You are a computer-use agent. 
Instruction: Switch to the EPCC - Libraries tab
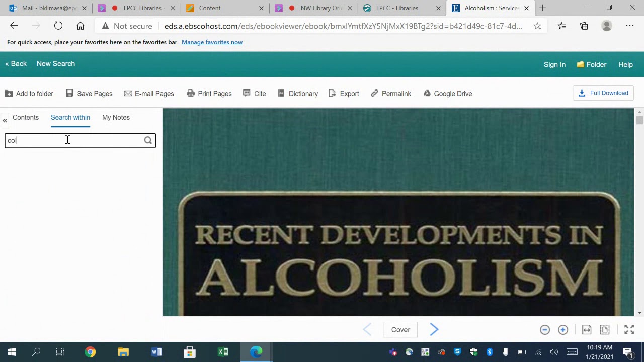coord(402,8)
